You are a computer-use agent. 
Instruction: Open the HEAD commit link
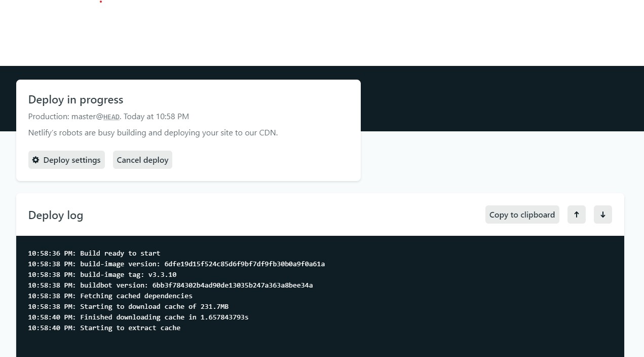(111, 116)
